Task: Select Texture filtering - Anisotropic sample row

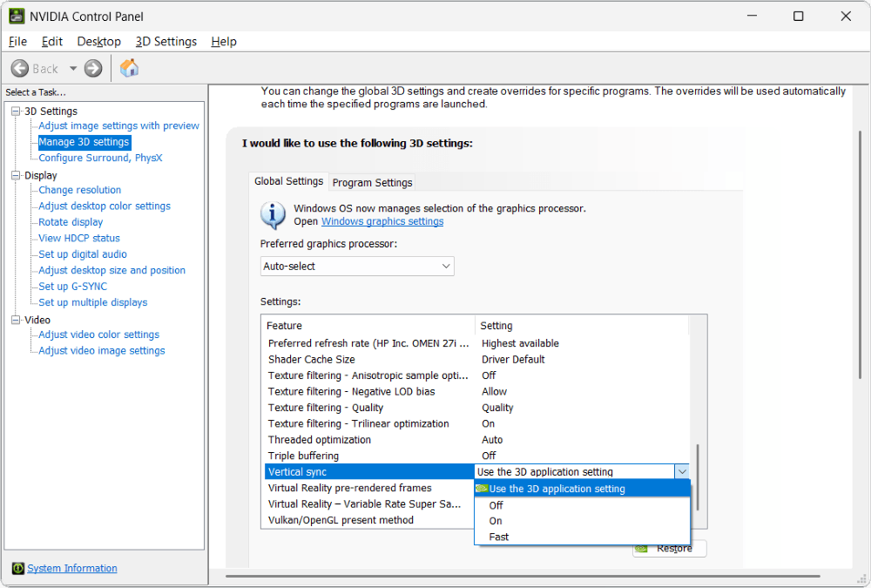Action: pos(476,375)
